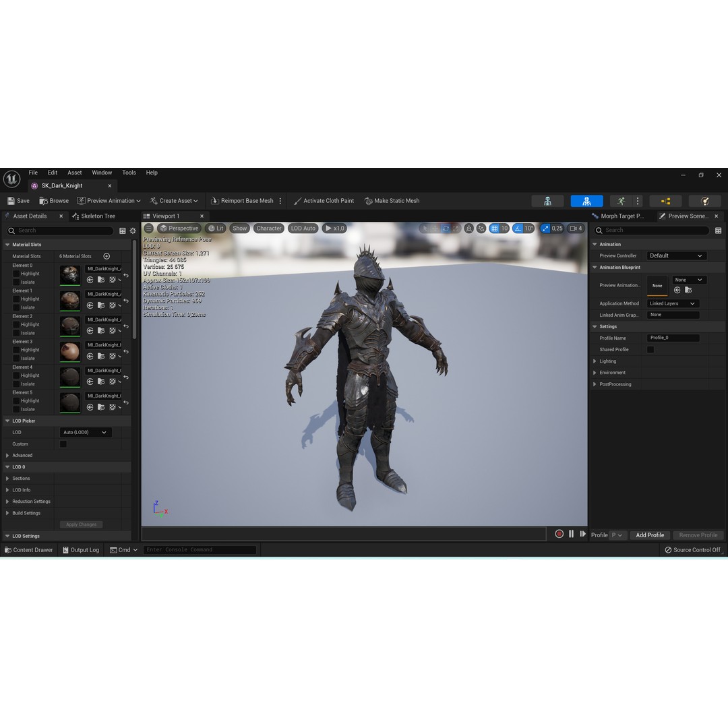Check the Shared Profile checkbox
This screenshot has width=728, height=728.
pos(650,350)
